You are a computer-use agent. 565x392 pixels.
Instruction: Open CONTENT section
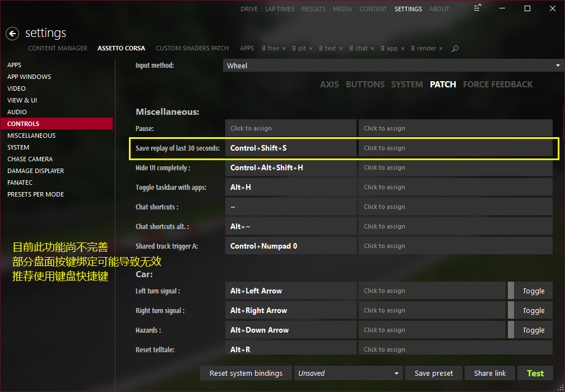(x=373, y=9)
